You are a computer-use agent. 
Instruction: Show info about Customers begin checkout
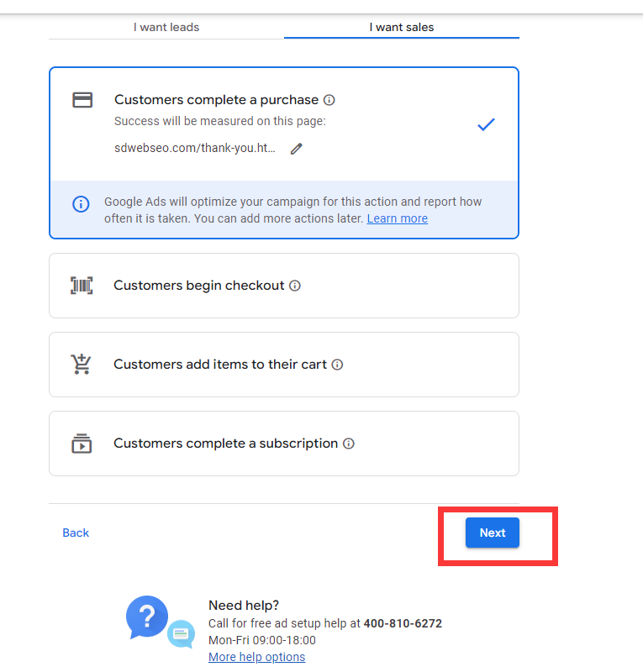[295, 286]
